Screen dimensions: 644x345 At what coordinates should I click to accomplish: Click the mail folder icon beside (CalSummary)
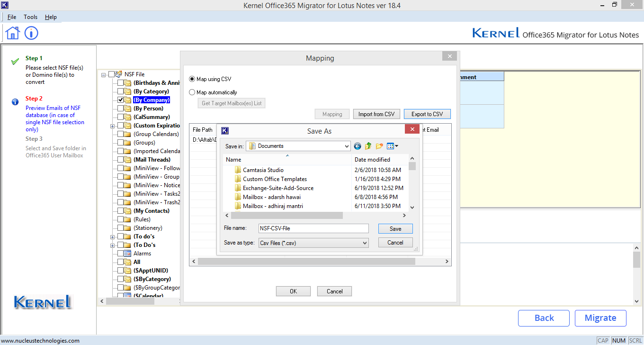[x=128, y=117]
